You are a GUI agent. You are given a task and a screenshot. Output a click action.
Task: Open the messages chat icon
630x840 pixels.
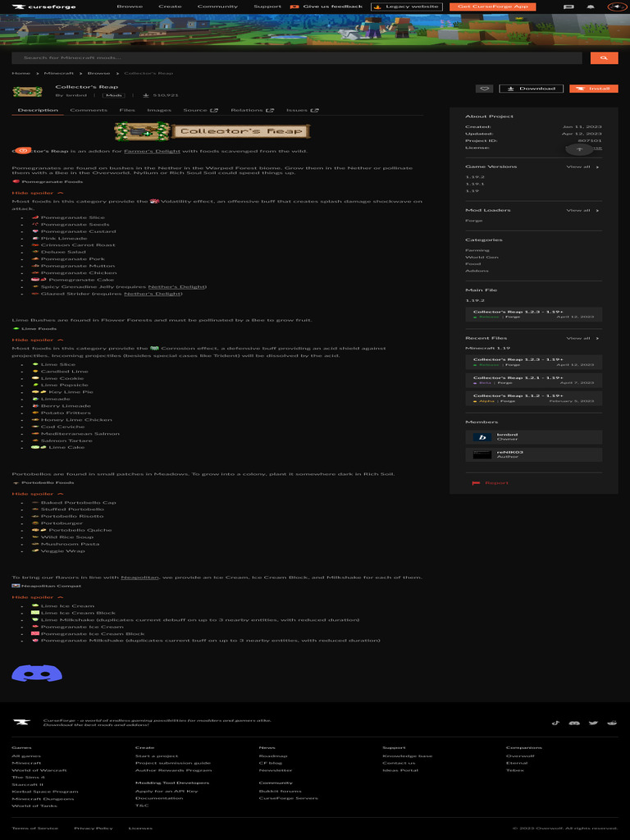tap(569, 7)
